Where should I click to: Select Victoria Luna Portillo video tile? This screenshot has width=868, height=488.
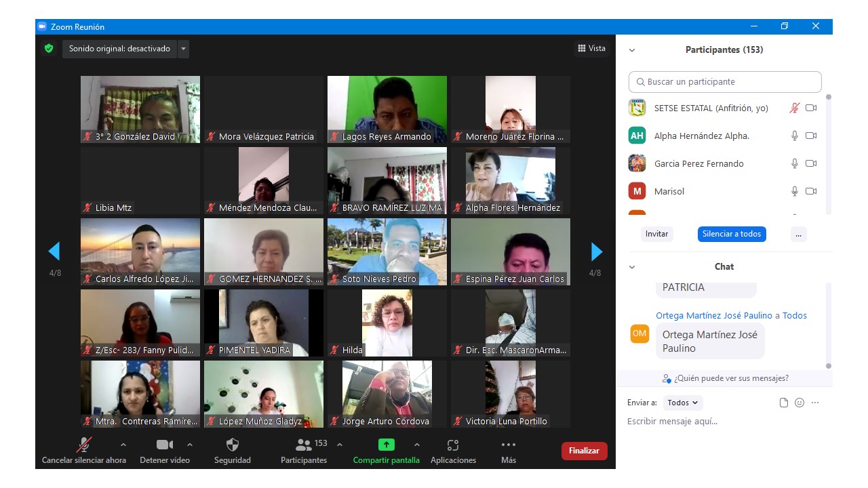pyautogui.click(x=511, y=394)
